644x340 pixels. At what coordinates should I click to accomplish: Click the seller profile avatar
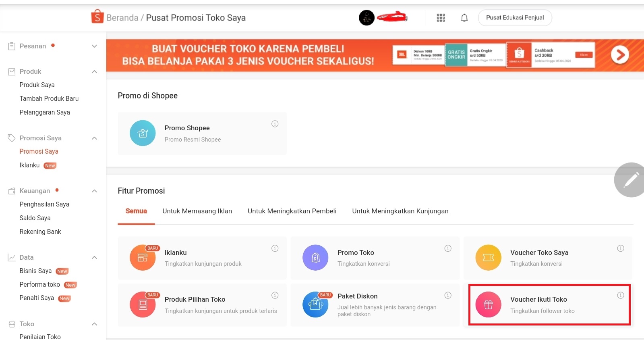(x=367, y=18)
